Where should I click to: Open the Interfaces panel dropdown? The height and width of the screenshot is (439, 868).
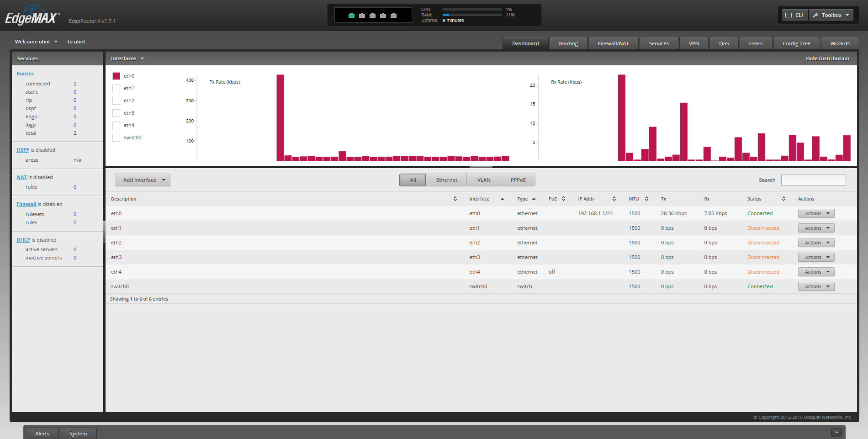127,58
